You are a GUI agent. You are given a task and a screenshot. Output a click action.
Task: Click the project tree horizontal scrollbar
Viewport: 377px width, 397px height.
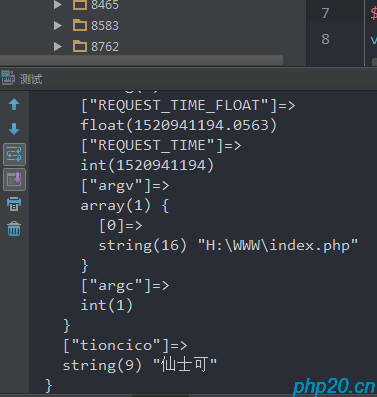point(141,60)
